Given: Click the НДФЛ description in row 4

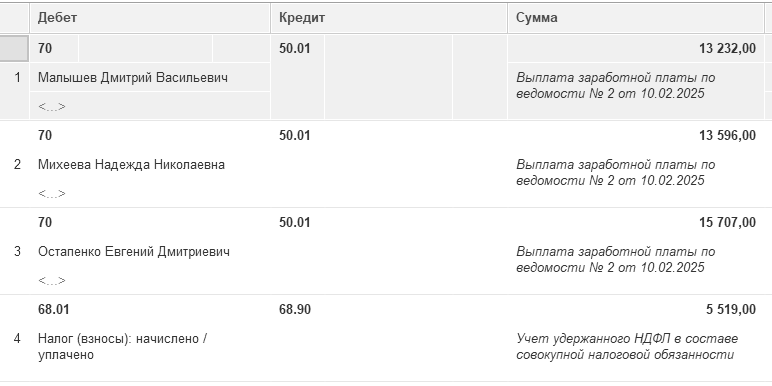Looking at the screenshot, I should coord(627,347).
